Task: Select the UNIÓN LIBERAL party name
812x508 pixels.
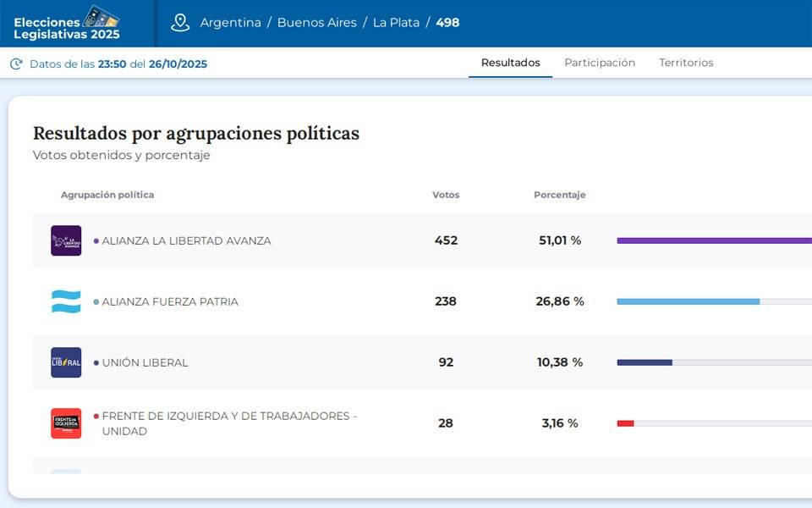Action: 145,362
